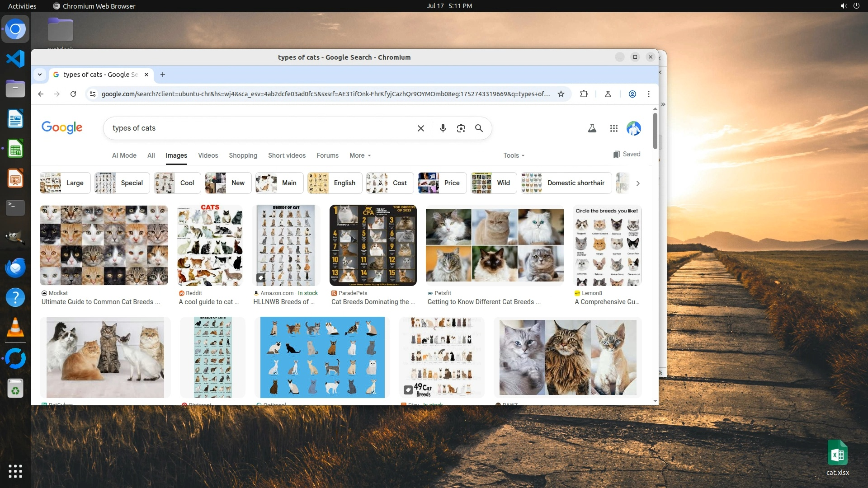
Task: Clear the search box with X
Action: [420, 128]
